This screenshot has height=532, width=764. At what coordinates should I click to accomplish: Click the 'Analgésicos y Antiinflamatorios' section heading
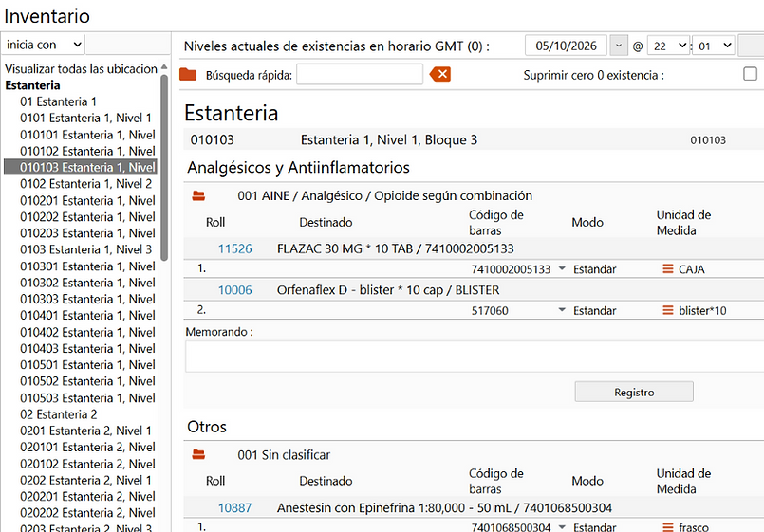pos(298,168)
